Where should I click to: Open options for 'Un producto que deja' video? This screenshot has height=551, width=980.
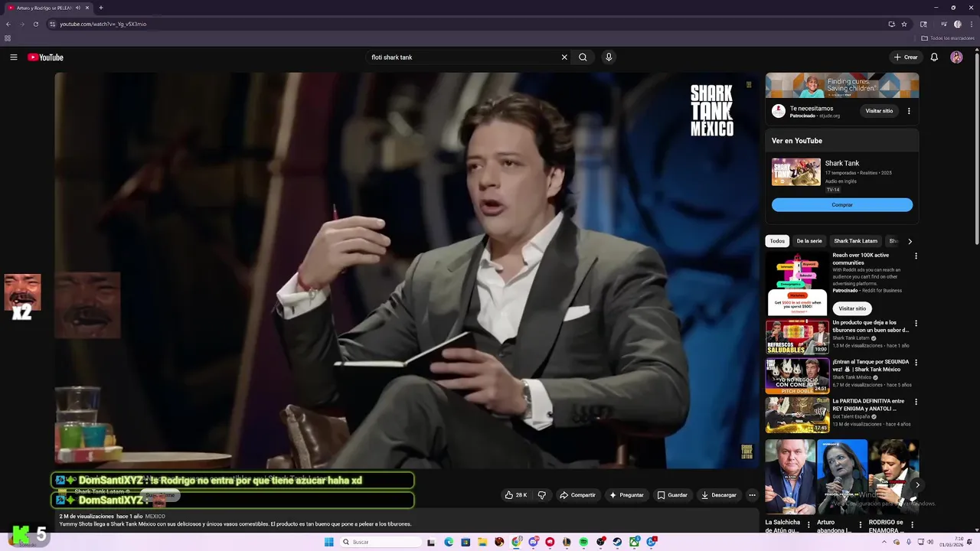tap(916, 323)
